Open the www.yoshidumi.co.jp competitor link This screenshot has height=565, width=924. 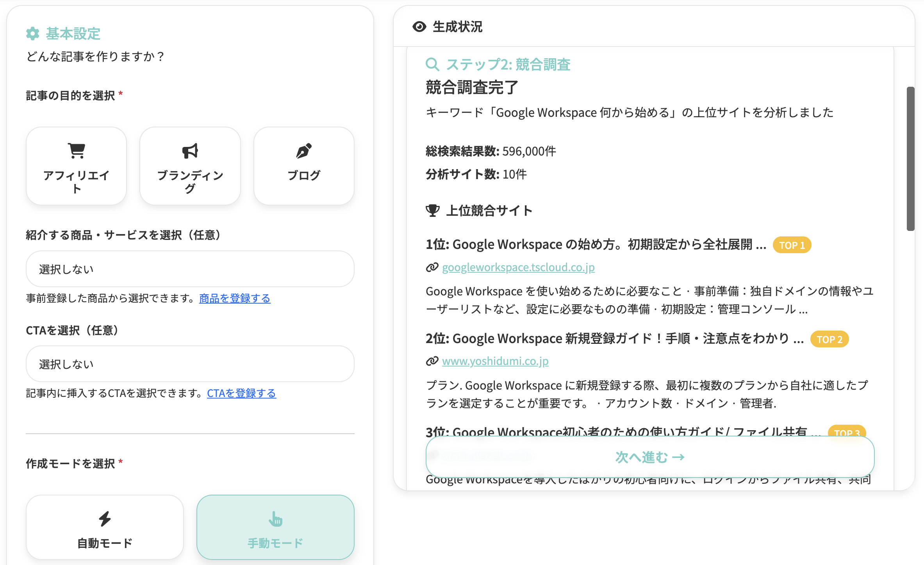494,361
